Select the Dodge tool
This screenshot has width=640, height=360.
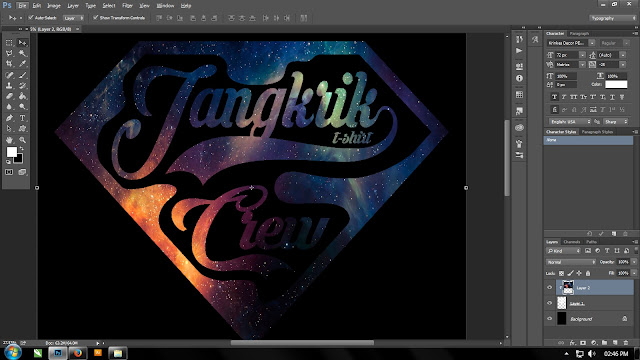22,107
